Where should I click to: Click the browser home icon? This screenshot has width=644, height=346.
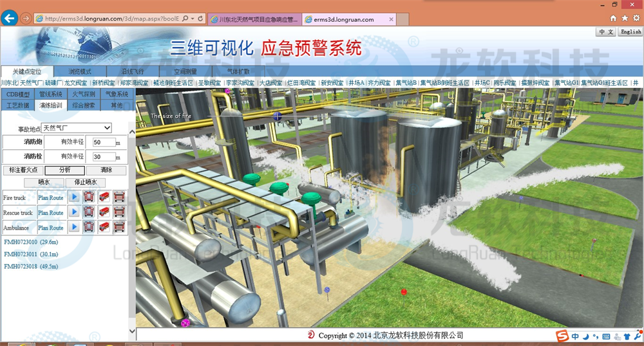click(613, 19)
